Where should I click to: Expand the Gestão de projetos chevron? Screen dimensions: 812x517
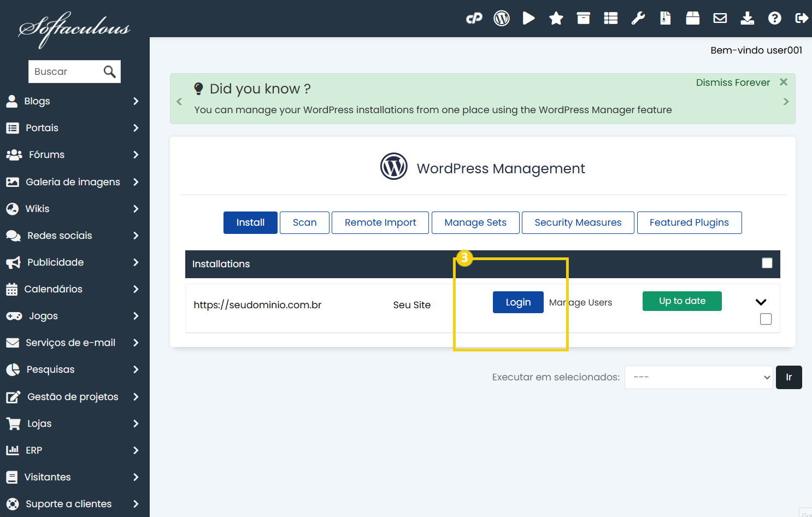136,397
